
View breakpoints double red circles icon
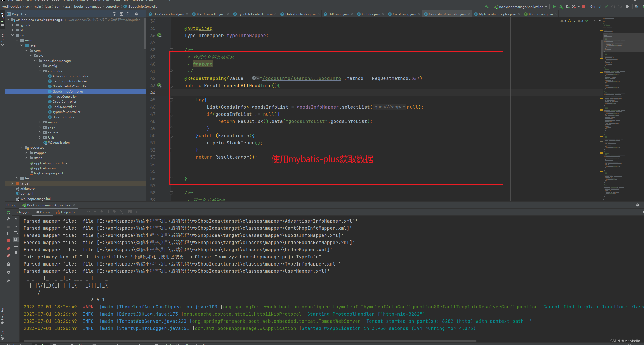8,249
